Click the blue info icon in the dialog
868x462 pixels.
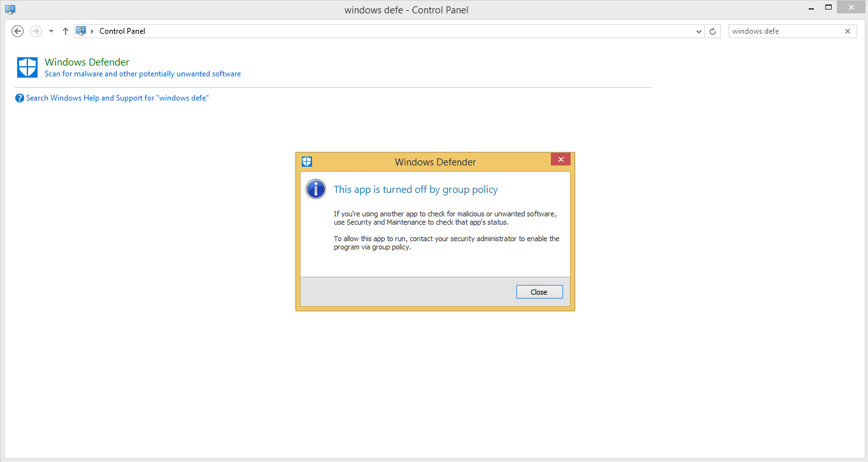tap(316, 189)
